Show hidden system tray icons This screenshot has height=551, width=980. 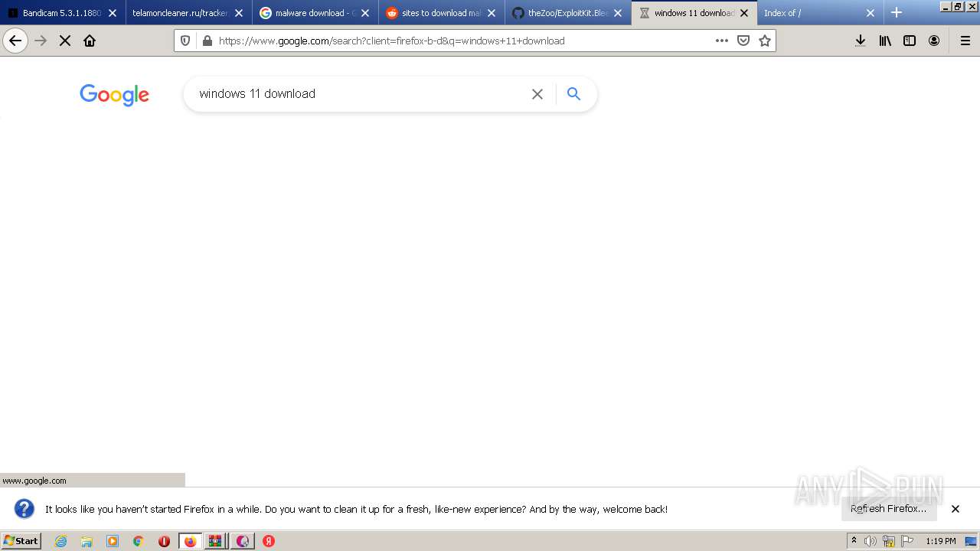854,541
